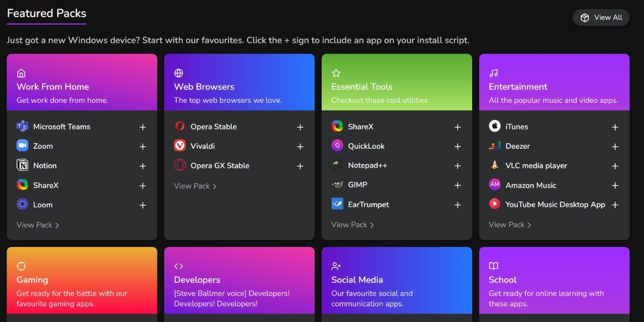Add Opera GX Stable with plus sign

pyautogui.click(x=300, y=166)
